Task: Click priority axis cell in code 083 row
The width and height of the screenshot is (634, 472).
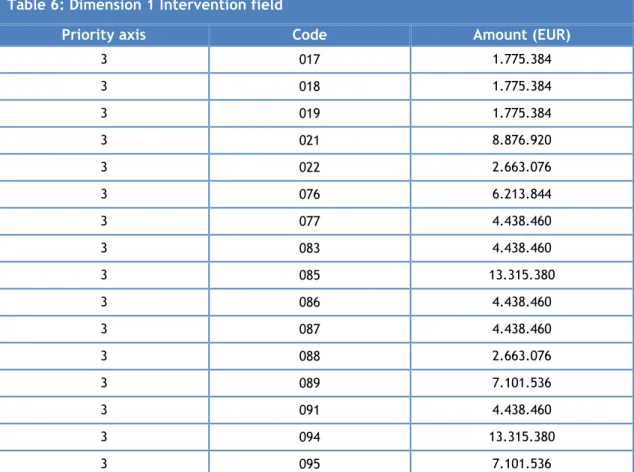Action: (104, 248)
